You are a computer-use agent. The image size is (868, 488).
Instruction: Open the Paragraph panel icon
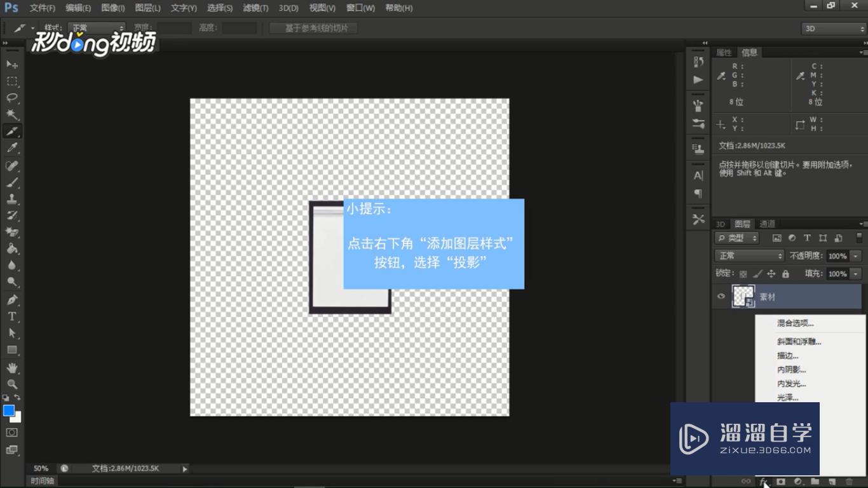tap(698, 193)
